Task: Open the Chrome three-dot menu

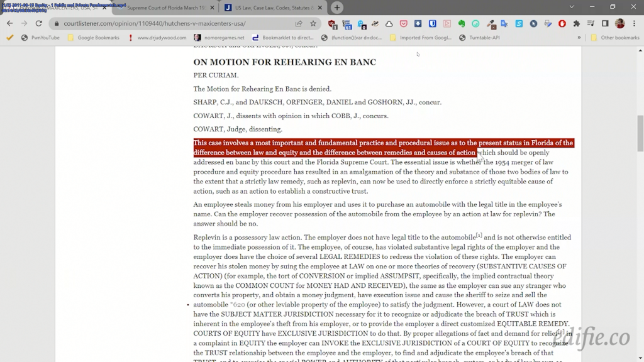Action: [x=634, y=24]
